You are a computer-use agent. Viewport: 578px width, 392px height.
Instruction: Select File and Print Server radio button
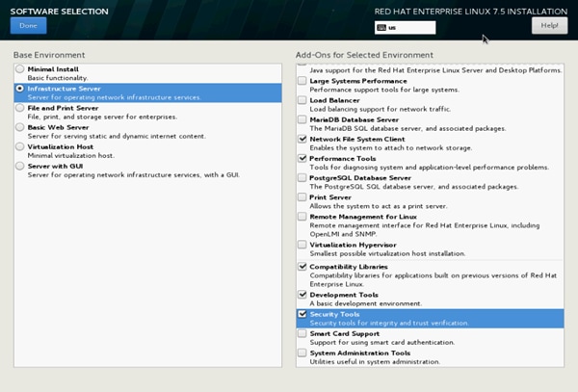[20, 108]
